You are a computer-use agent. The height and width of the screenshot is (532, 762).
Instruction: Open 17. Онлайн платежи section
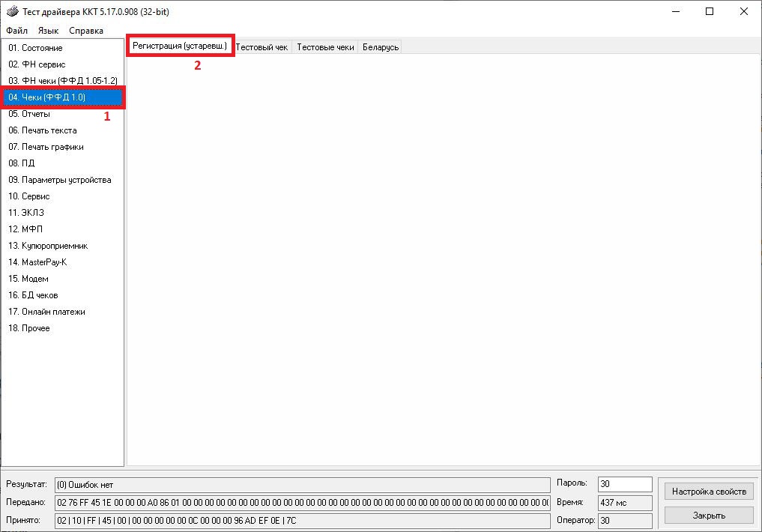(46, 312)
